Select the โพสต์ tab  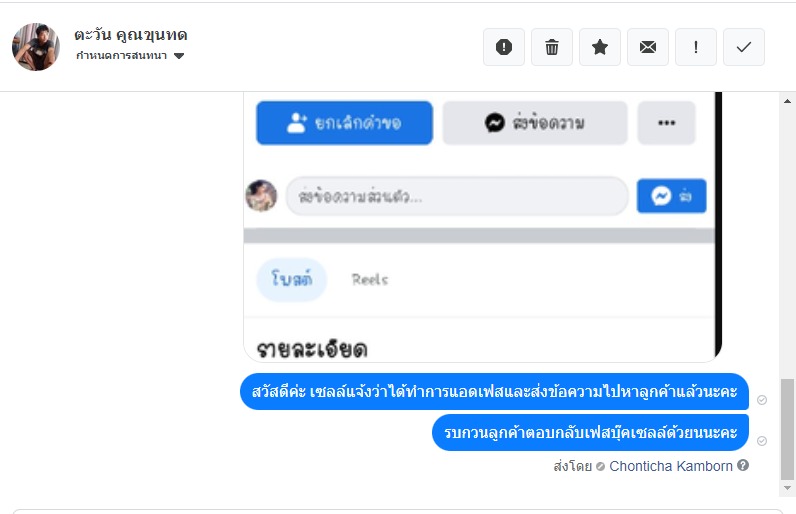(292, 280)
